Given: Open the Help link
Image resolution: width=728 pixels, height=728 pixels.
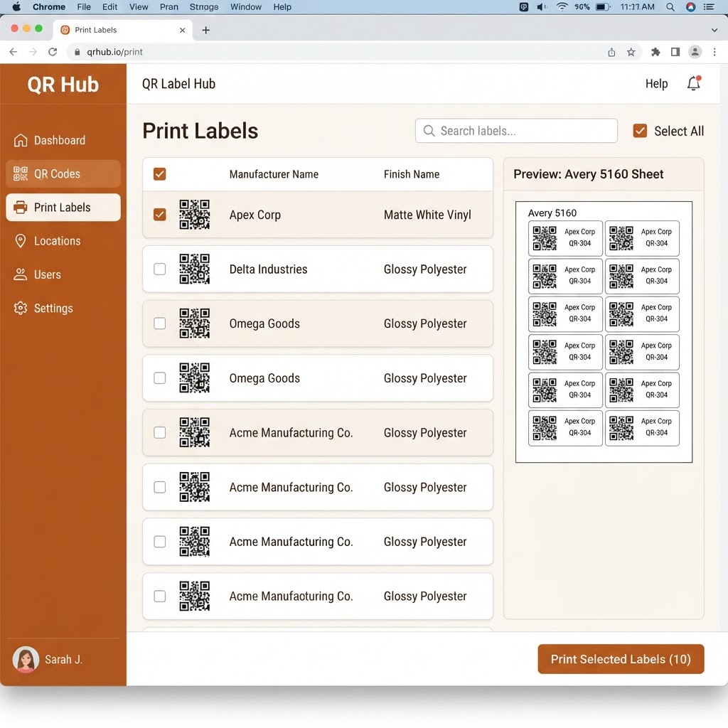Looking at the screenshot, I should pos(656,84).
